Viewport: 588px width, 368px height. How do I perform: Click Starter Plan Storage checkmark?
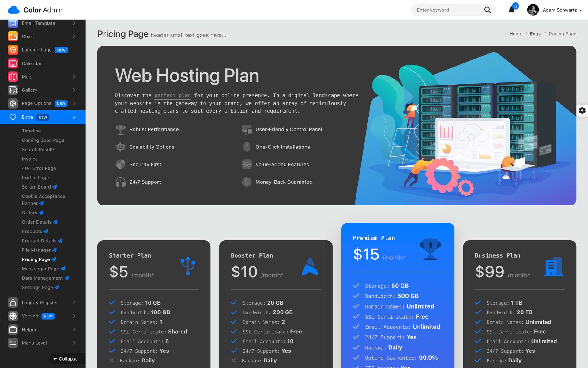pos(112,303)
